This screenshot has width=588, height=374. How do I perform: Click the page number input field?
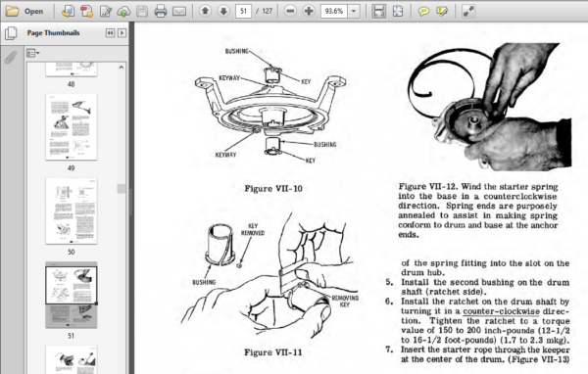243,11
